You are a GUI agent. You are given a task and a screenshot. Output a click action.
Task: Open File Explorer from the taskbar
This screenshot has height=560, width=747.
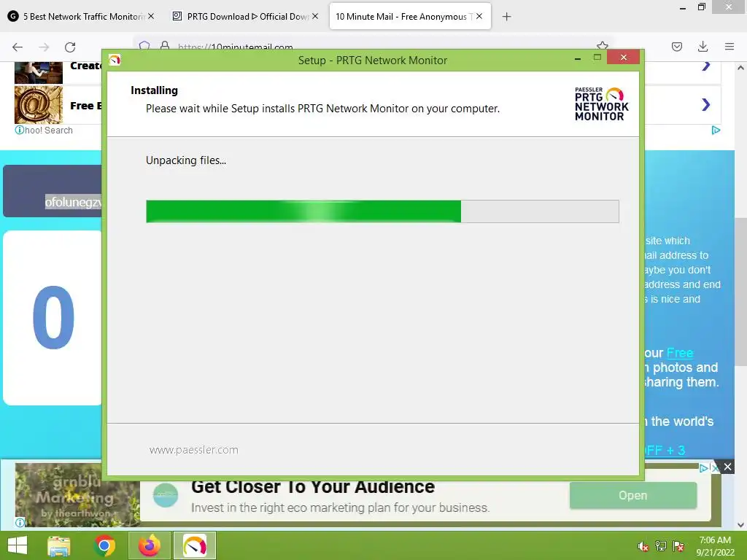pos(59,545)
